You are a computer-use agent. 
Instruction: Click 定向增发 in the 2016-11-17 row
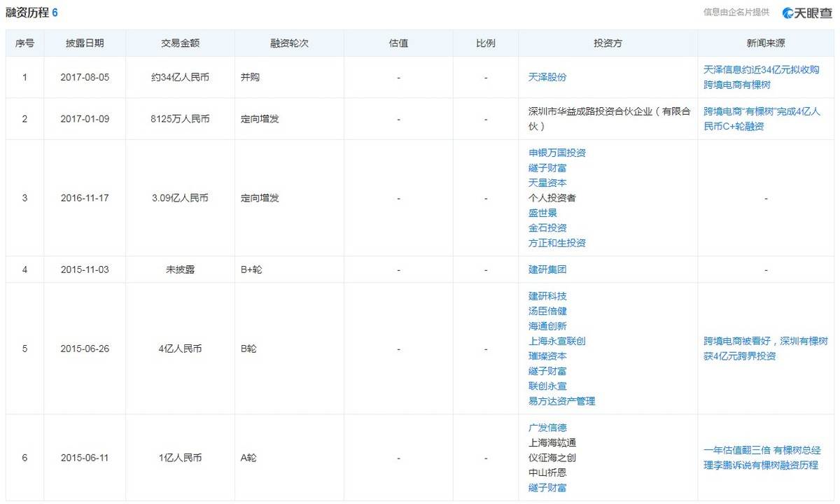click(260, 198)
